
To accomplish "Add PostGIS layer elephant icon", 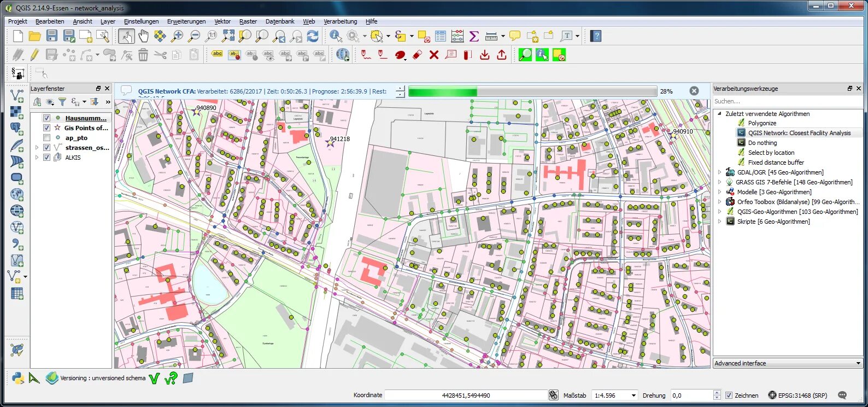I will (17, 129).
